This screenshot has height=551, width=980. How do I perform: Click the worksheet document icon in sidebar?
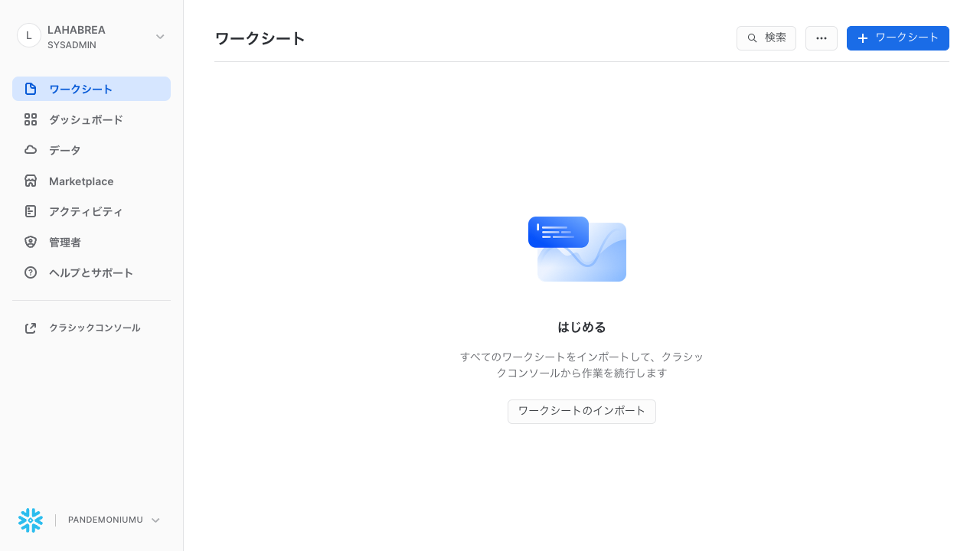(x=31, y=89)
